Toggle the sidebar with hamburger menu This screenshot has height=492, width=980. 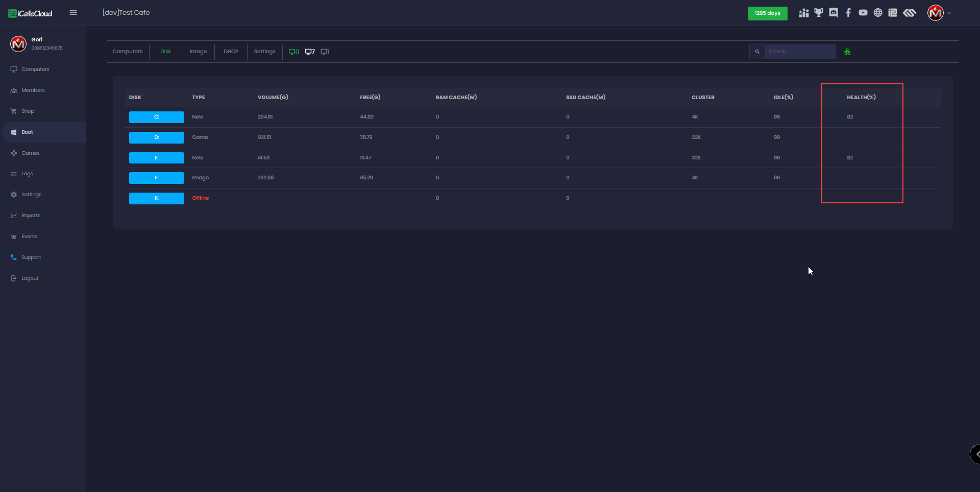[73, 12]
